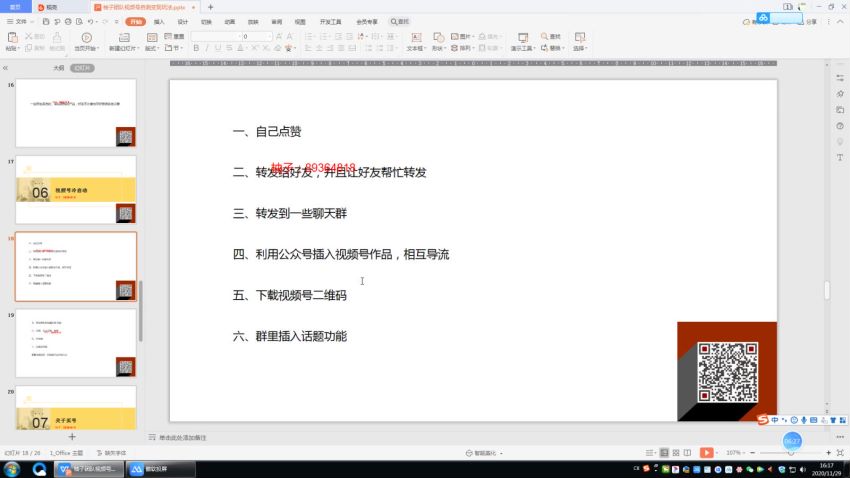Collapse the ribbon with the chevron
The width and height of the screenshot is (850, 478).
click(x=840, y=22)
